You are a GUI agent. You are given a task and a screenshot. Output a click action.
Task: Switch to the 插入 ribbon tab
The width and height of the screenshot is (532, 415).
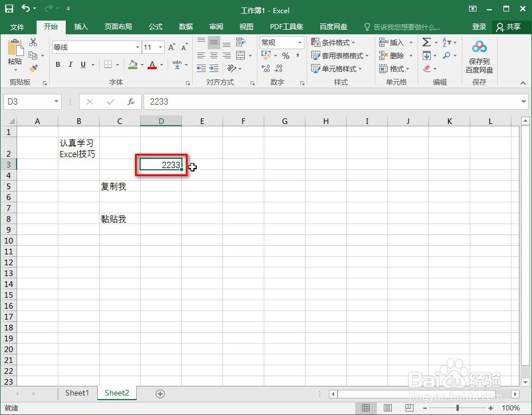pos(81,26)
